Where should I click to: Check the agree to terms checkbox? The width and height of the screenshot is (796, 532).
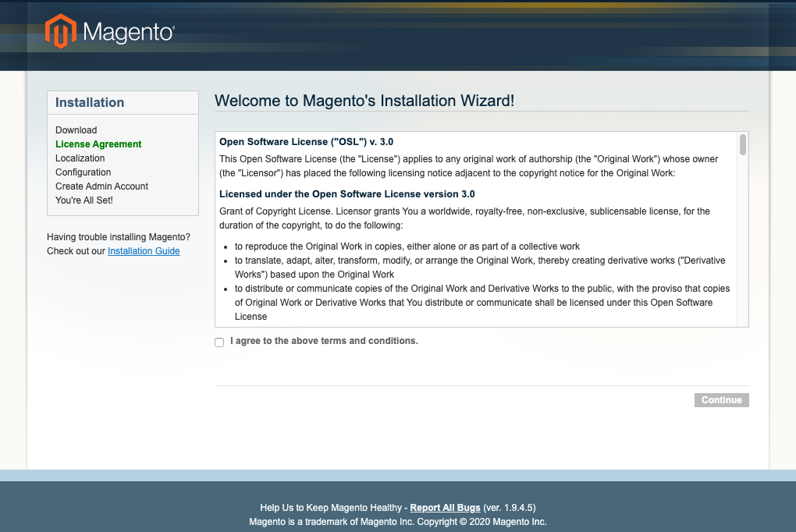click(219, 342)
